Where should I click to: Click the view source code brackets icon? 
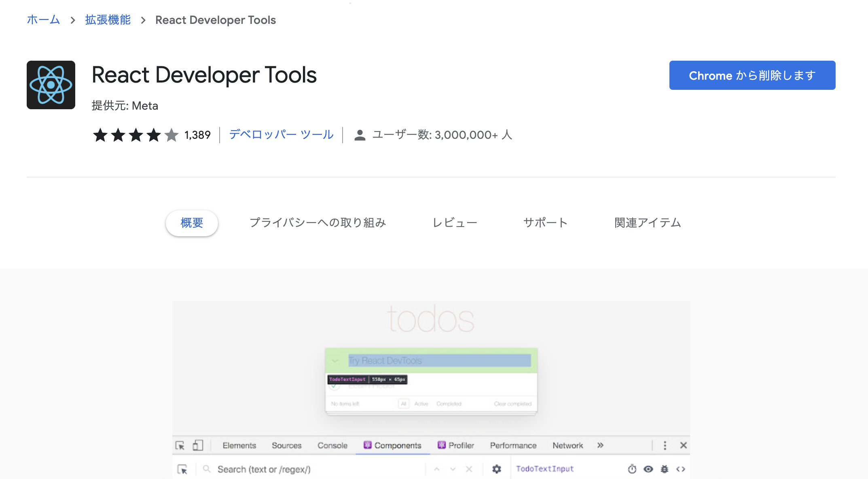pyautogui.click(x=681, y=469)
